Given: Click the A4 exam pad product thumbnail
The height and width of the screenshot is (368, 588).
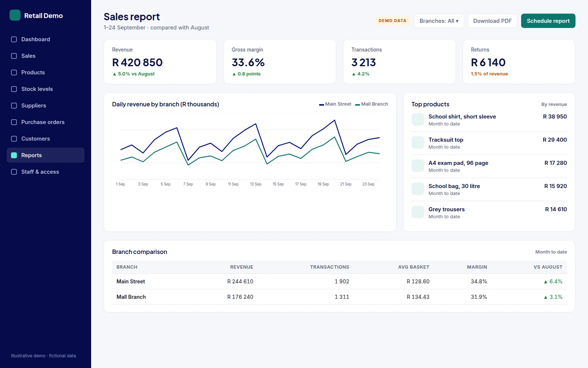Looking at the screenshot, I should click(418, 166).
